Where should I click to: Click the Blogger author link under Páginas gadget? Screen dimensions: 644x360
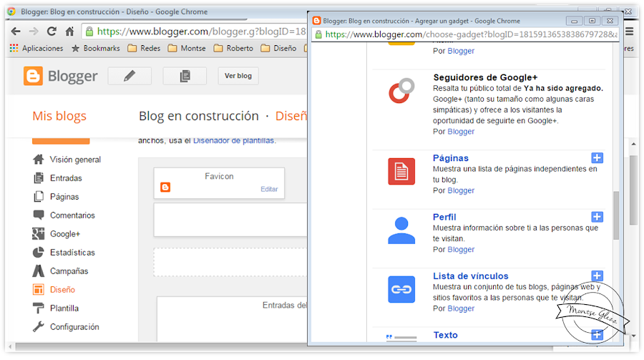pyautogui.click(x=461, y=190)
